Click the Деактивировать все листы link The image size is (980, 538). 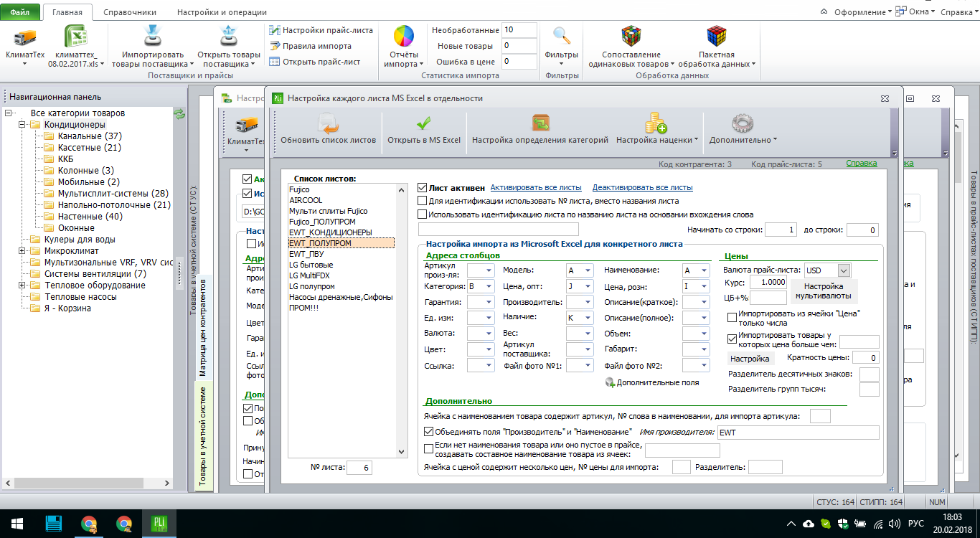(x=643, y=188)
